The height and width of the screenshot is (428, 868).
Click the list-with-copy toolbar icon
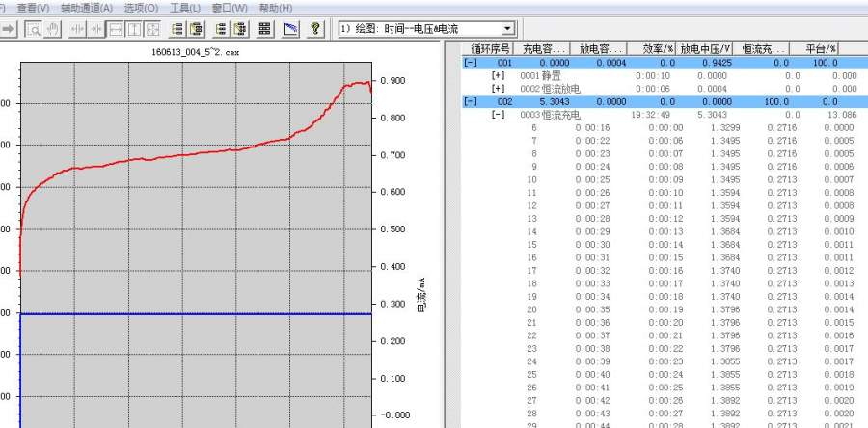coord(197,29)
